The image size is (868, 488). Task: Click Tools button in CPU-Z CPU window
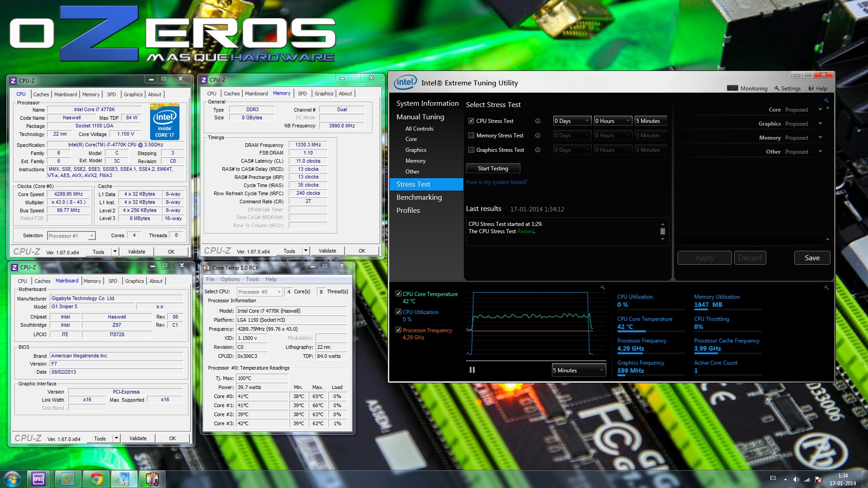pyautogui.click(x=98, y=252)
